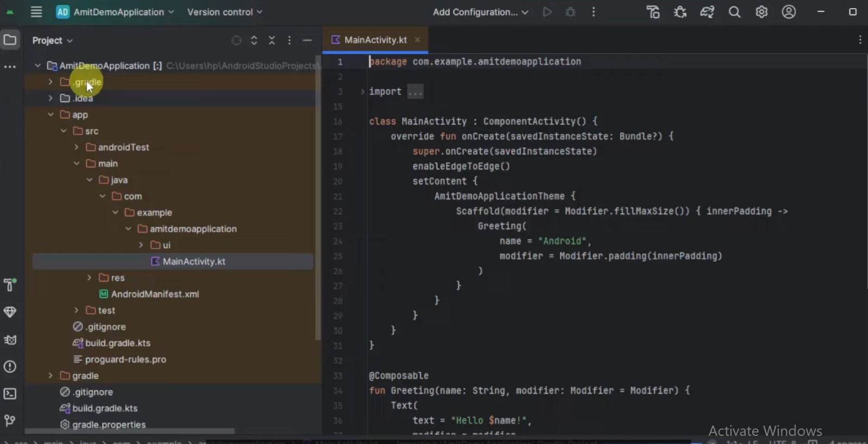The image size is (868, 444).
Task: Open the Project view selector dropdown
Action: click(52, 40)
